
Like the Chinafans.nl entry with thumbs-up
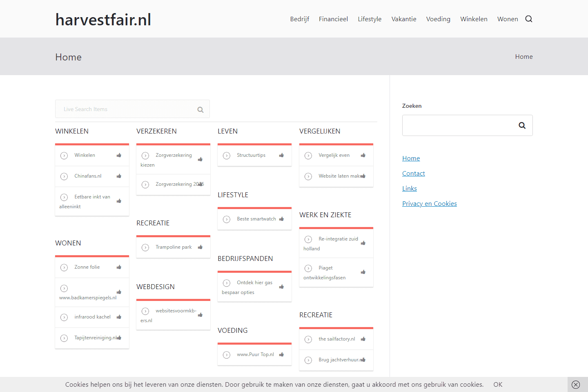tap(119, 176)
